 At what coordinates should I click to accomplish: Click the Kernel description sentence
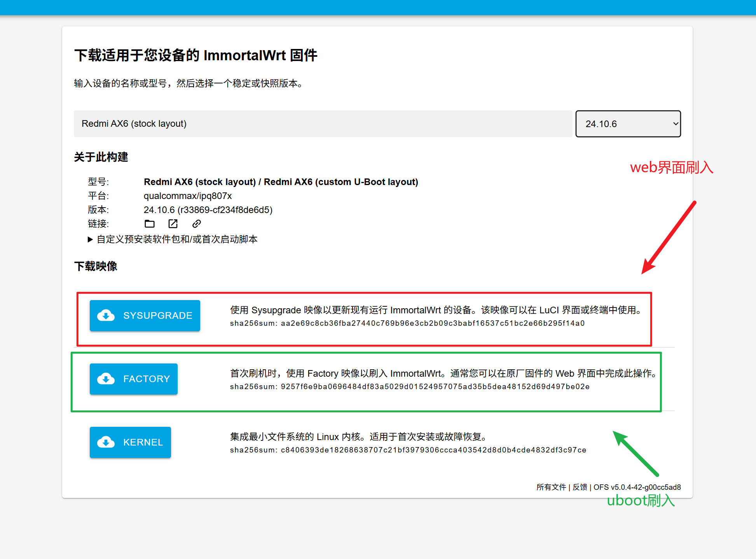coord(359,437)
